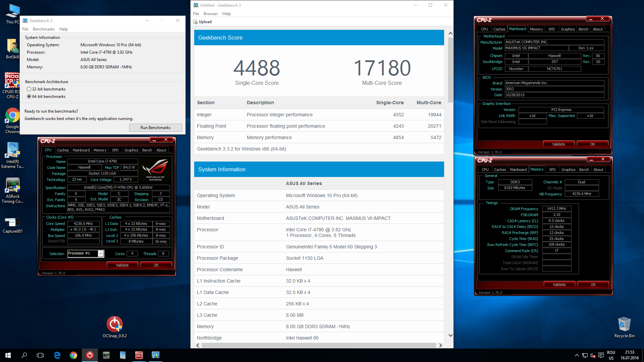
Task: Launch Chrome from taskbar
Action: coord(73,355)
